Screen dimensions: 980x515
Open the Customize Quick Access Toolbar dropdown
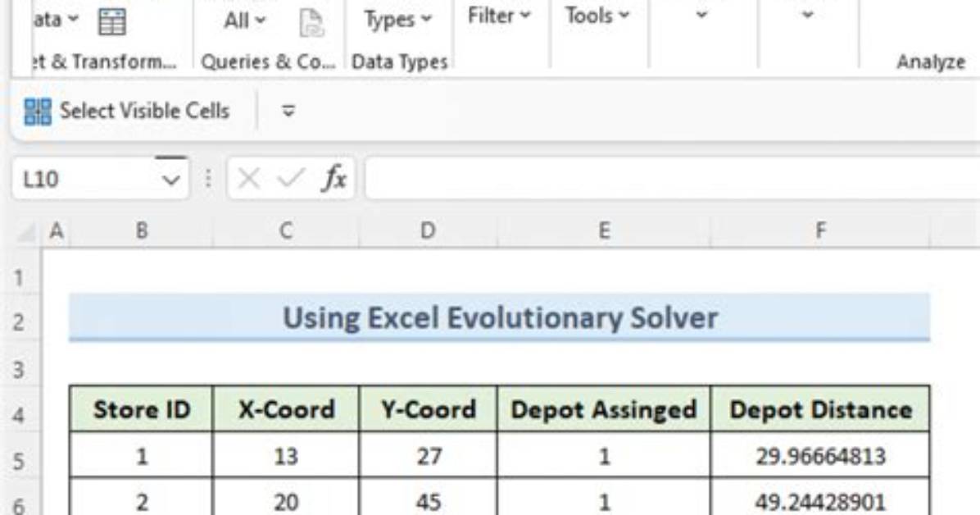pyautogui.click(x=288, y=112)
